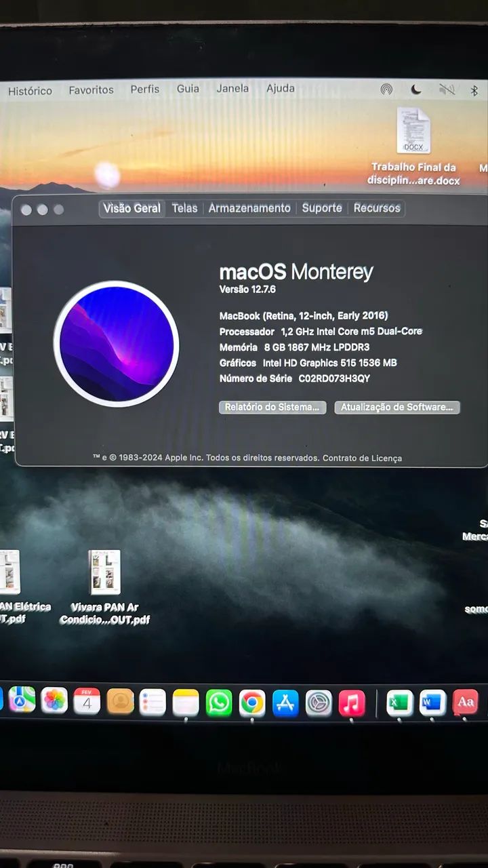Open the Calendar app showing Fev 4

pyautogui.click(x=87, y=702)
